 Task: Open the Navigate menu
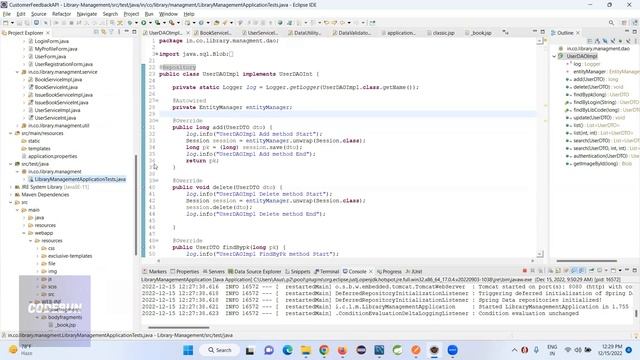point(87,14)
